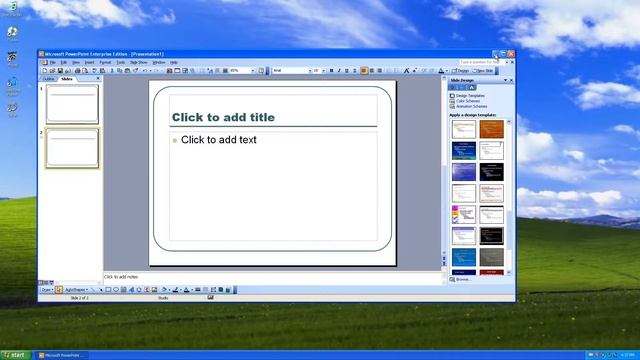The image size is (640, 360).
Task: Select the Rectangle drawing tool
Action: click(x=108, y=290)
